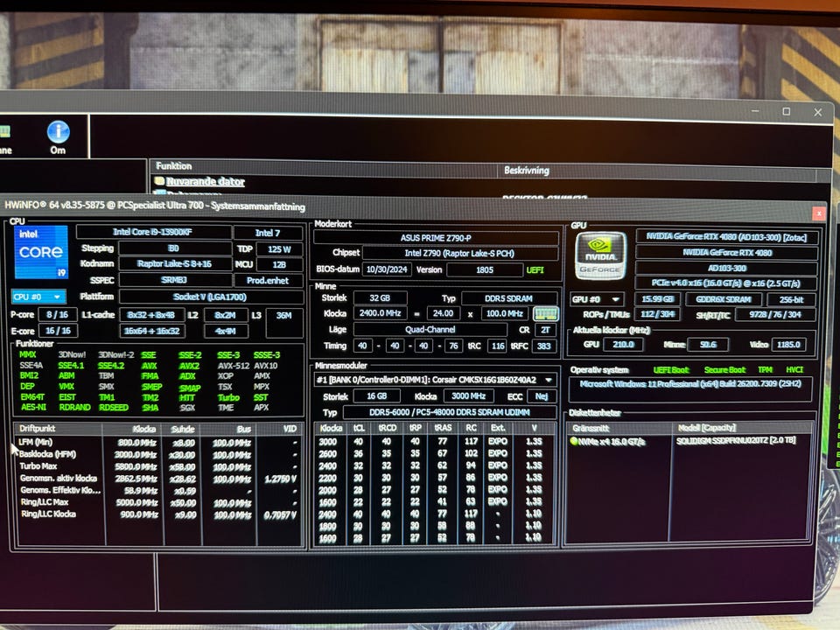Click the folder icon next to Nuvarande dator
Viewport: 840px width, 630px height.
159,182
